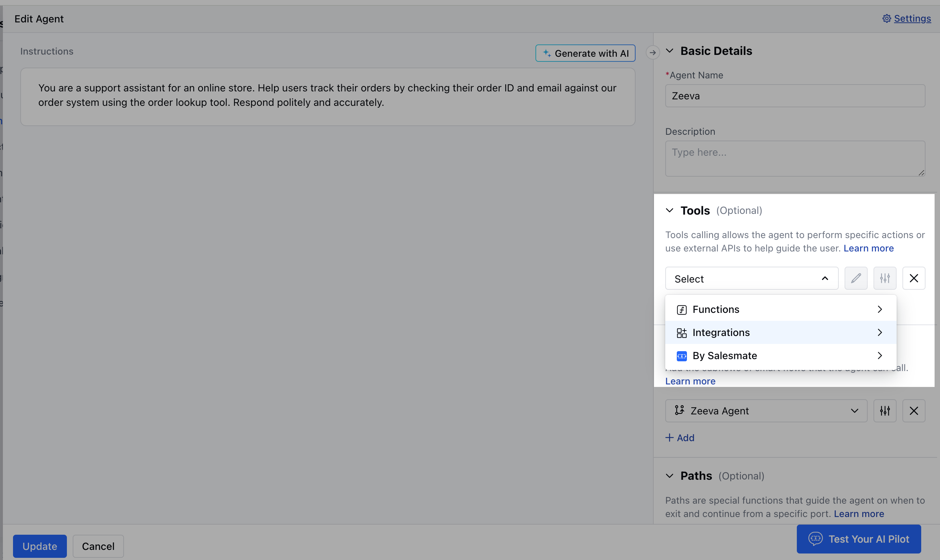Open the Zeeva Agent dropdown

point(766,411)
